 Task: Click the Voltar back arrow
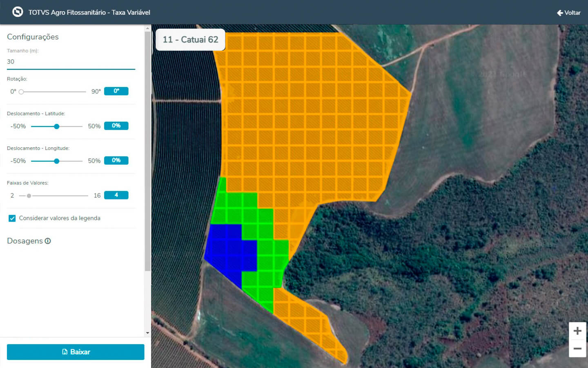coord(560,13)
